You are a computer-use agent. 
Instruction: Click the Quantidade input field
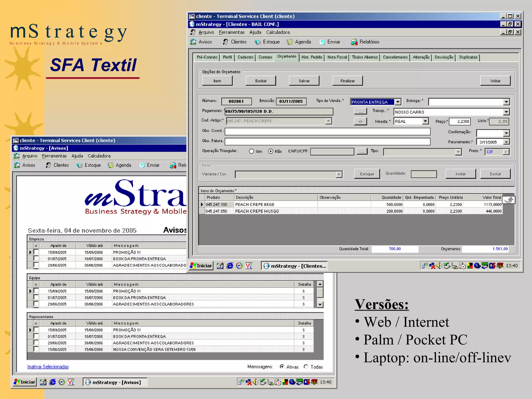click(423, 174)
